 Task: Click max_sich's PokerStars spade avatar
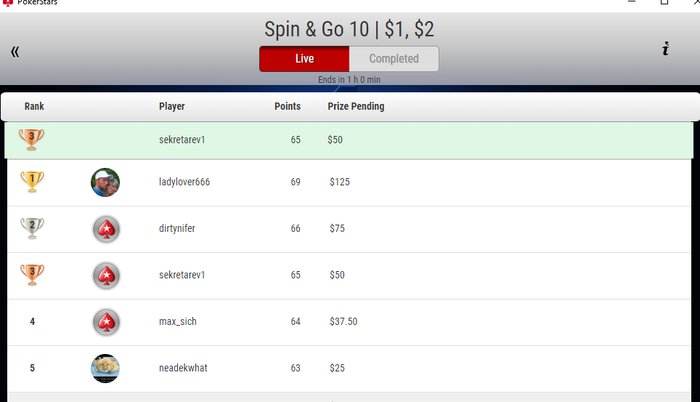tap(105, 322)
